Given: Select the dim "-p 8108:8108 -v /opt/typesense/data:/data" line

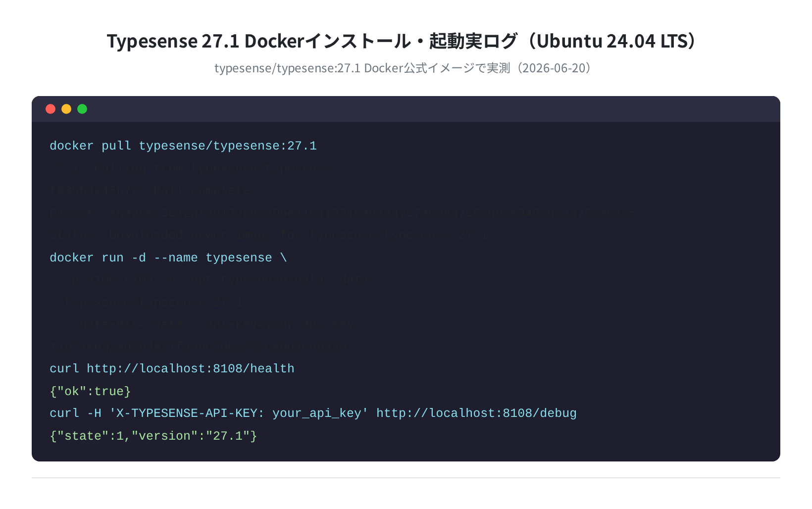Looking at the screenshot, I should coord(224,280).
